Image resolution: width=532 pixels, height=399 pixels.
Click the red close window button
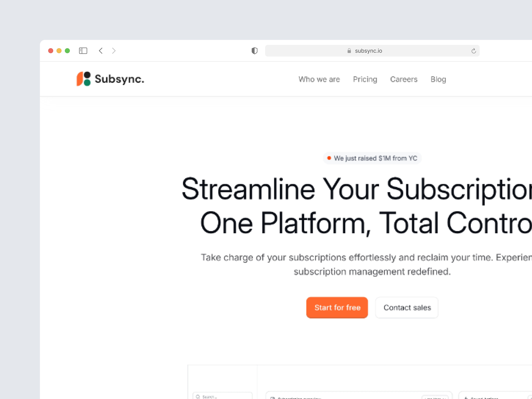51,51
